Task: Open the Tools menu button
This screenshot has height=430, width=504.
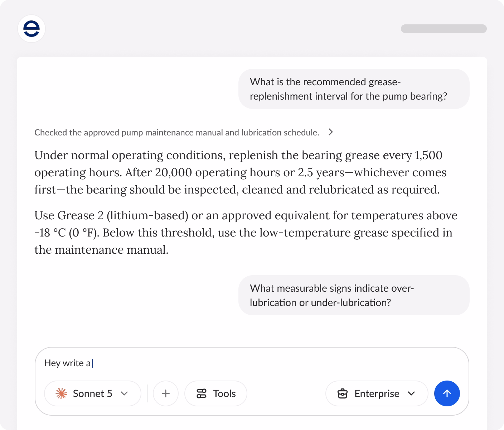Action: (216, 393)
